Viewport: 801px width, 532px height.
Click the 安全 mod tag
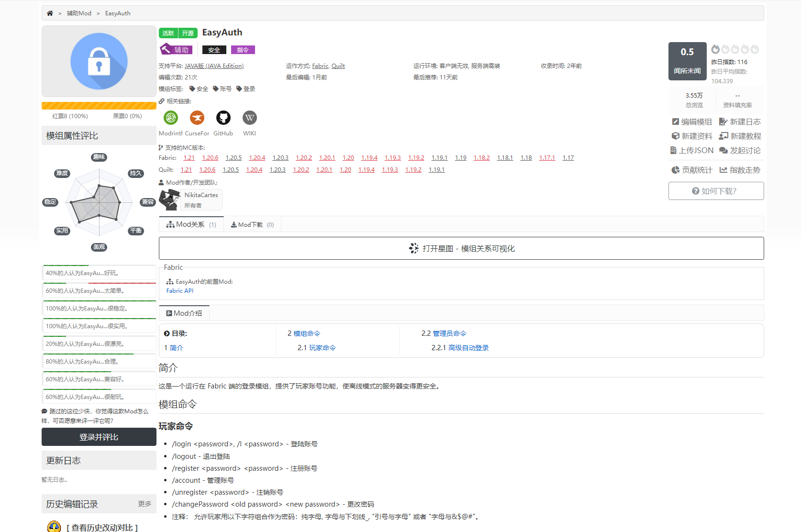[199, 89]
